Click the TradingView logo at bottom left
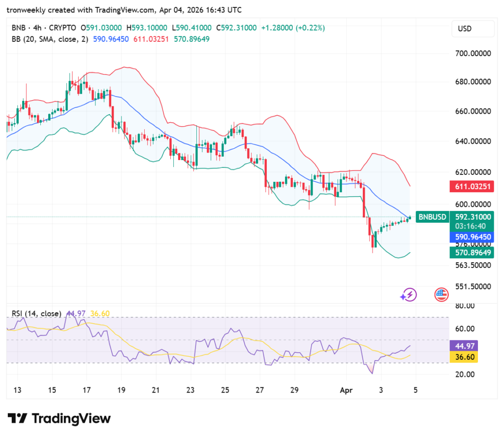Screen dimensions: 504x438 (59, 418)
